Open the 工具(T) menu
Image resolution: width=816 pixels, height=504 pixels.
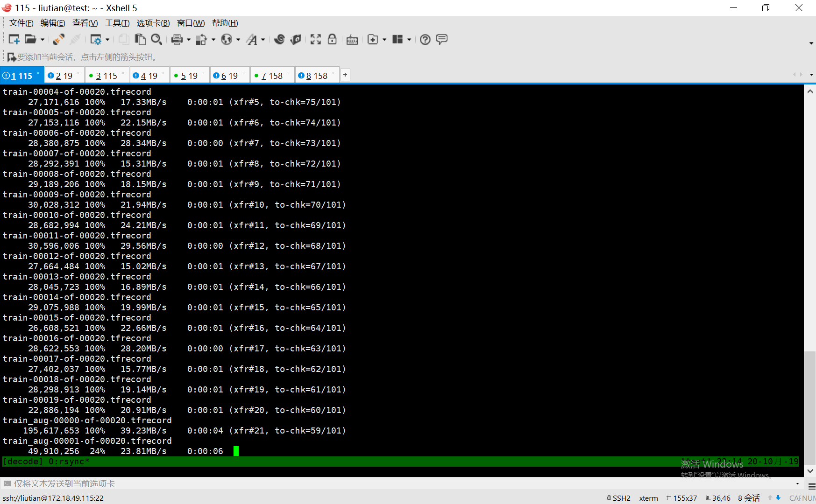pos(117,23)
